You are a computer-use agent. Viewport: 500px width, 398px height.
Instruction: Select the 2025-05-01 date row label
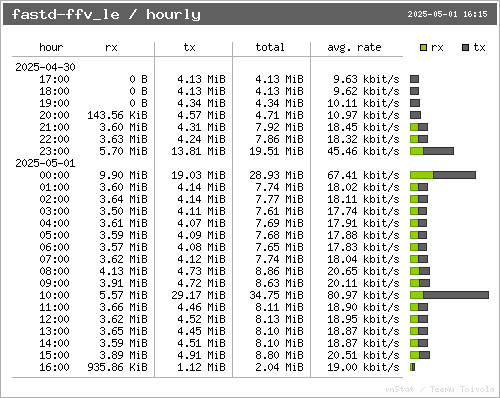45,163
